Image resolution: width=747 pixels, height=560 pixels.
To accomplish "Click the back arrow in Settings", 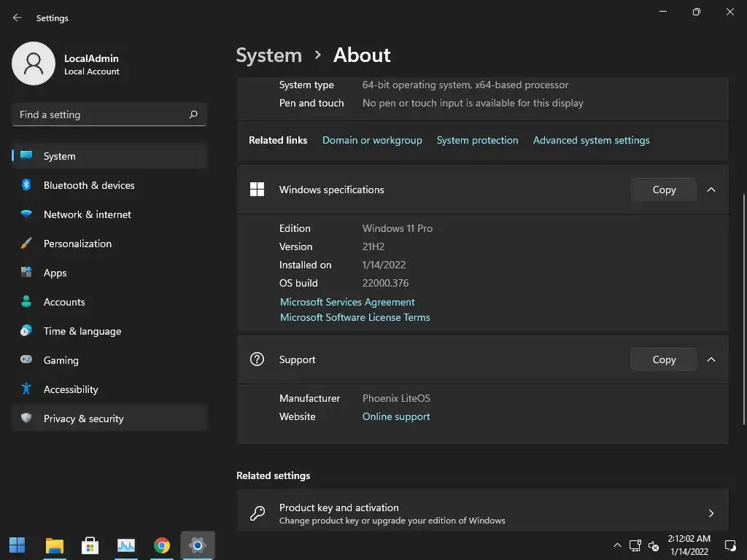I will (18, 17).
